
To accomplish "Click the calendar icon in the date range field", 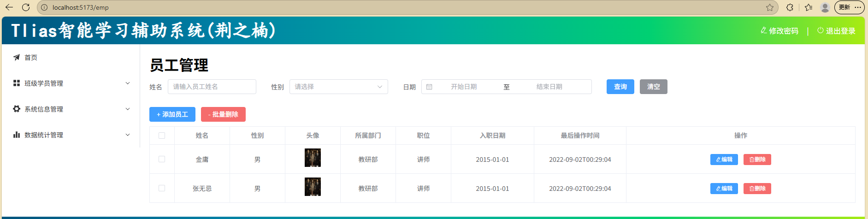I will click(x=429, y=87).
